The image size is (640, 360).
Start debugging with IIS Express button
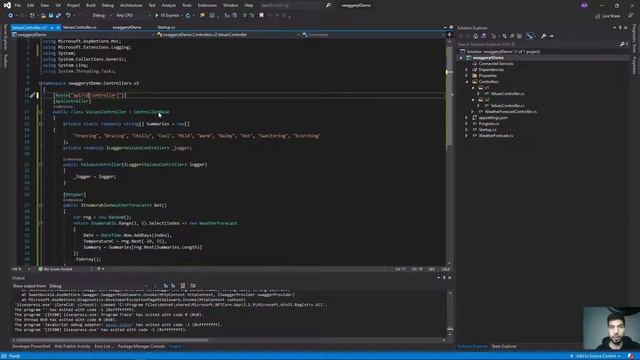tap(167, 16)
